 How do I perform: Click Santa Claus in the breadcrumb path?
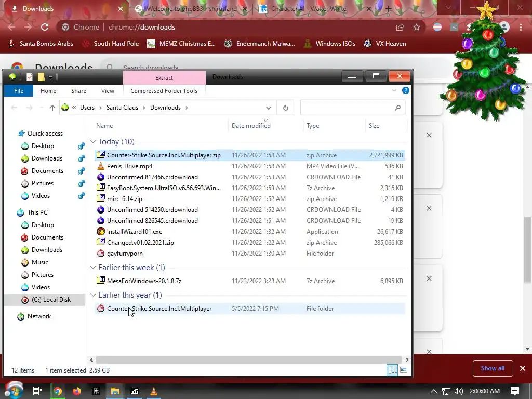click(122, 108)
